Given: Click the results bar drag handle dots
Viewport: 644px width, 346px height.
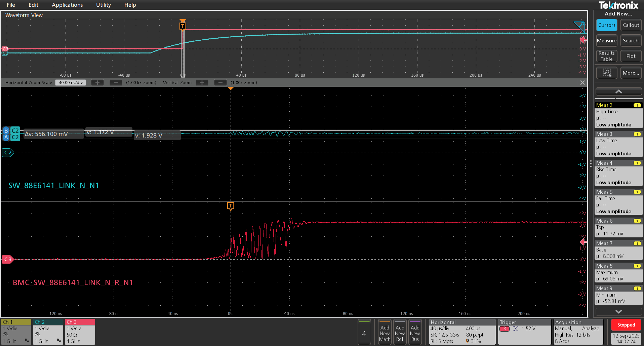Looking at the screenshot, I should pyautogui.click(x=591, y=164).
